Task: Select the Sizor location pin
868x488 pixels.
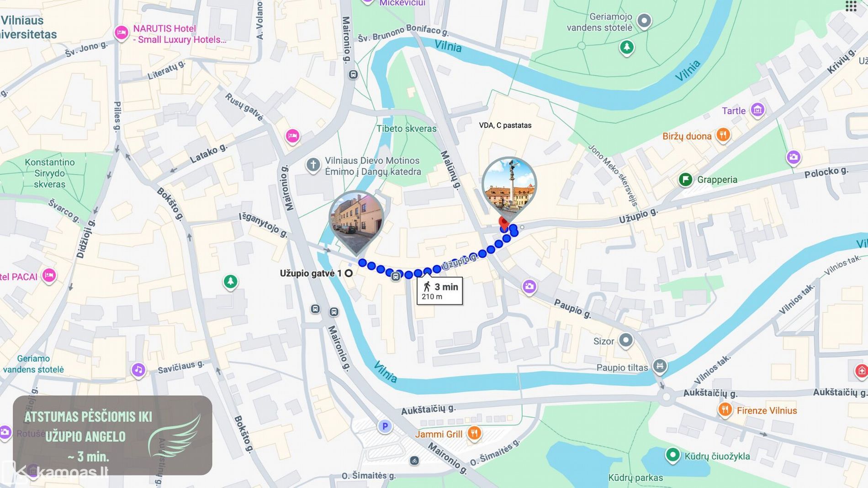Action: pyautogui.click(x=625, y=341)
